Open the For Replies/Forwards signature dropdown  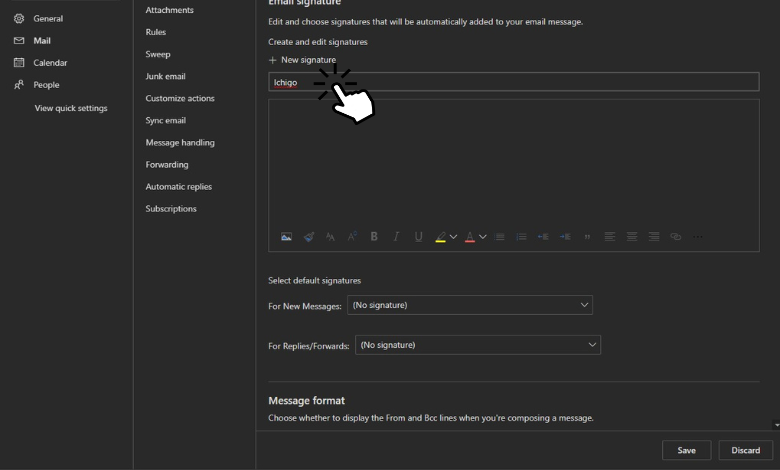478,345
